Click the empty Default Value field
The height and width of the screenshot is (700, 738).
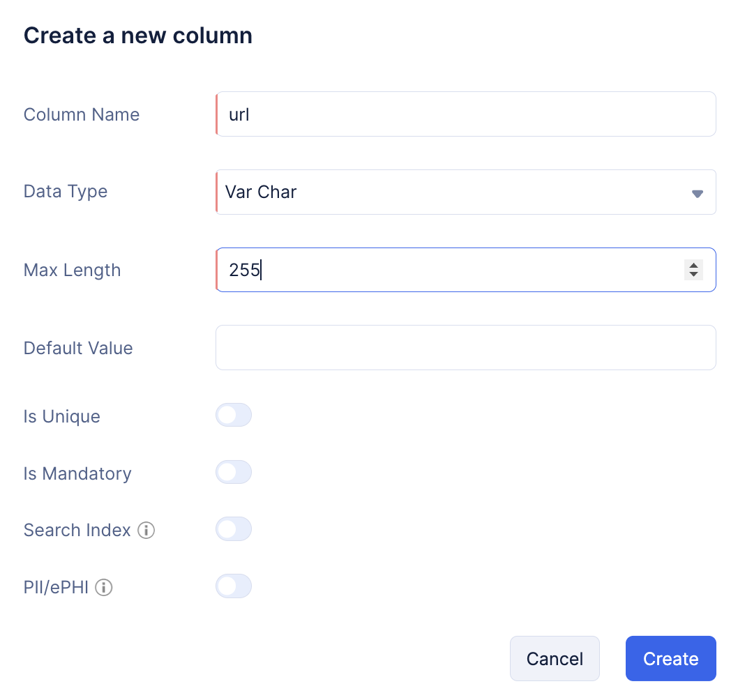click(x=465, y=348)
